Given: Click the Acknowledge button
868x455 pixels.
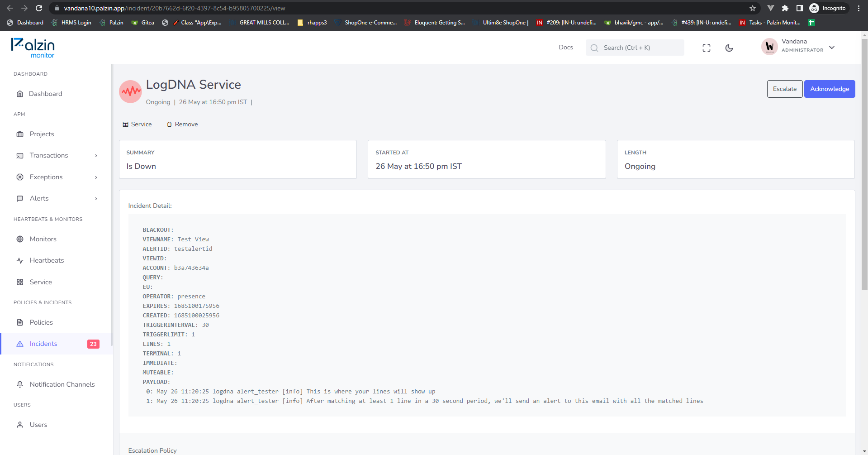Looking at the screenshot, I should pyautogui.click(x=830, y=89).
